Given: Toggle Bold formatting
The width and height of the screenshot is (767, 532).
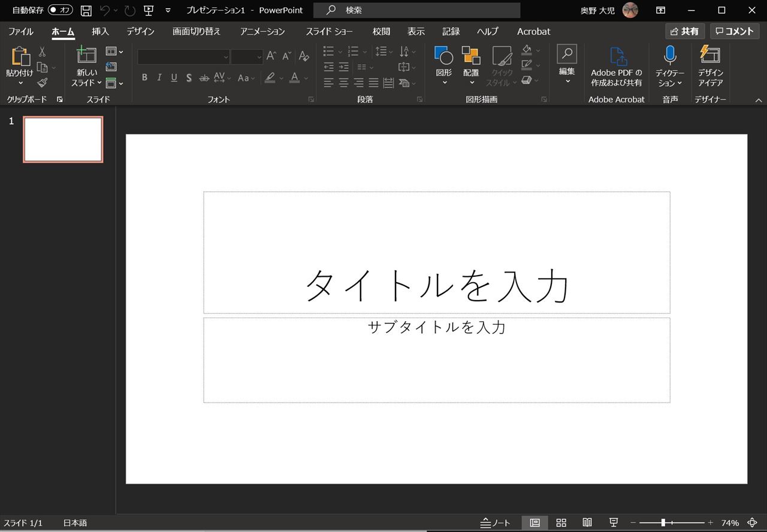Looking at the screenshot, I should (144, 78).
